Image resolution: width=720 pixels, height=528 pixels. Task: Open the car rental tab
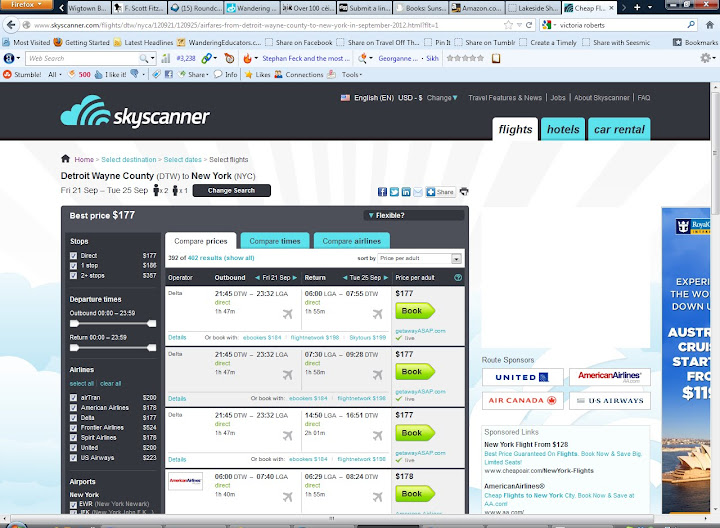point(619,129)
